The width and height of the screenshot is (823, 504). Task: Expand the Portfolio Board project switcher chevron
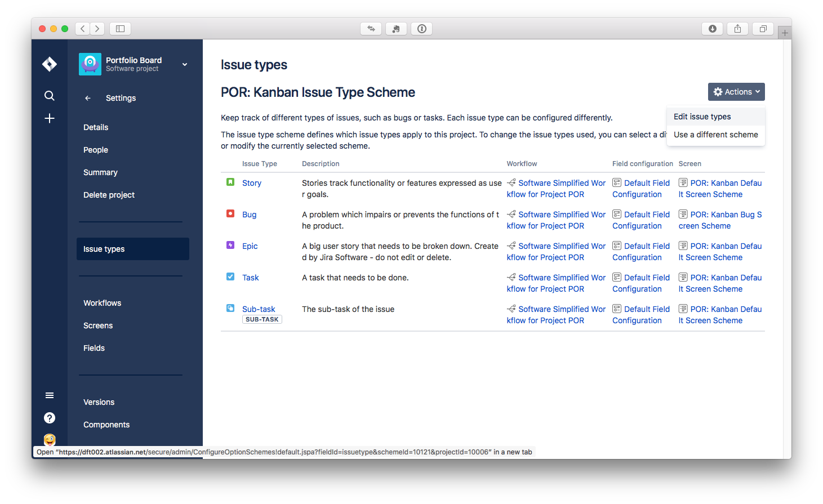pyautogui.click(x=184, y=64)
